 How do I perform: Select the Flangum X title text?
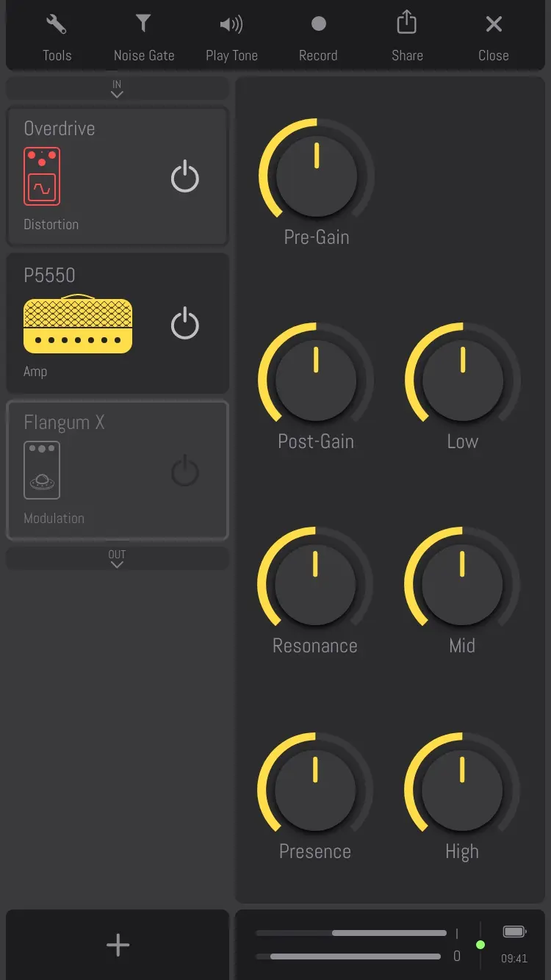point(64,422)
